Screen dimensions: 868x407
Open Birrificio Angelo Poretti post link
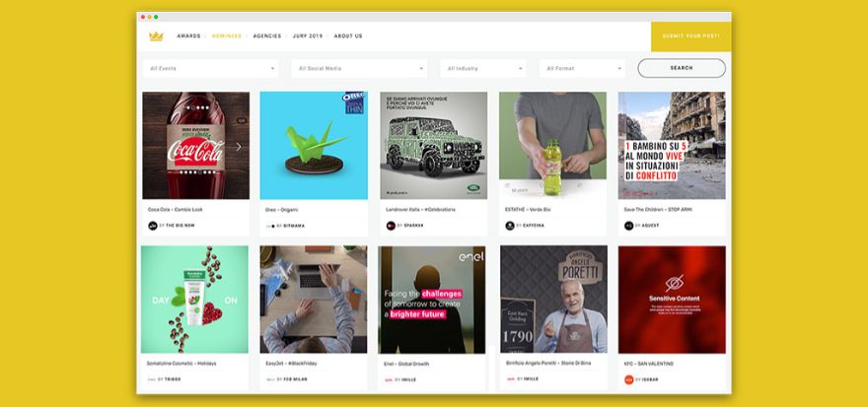tap(548, 364)
